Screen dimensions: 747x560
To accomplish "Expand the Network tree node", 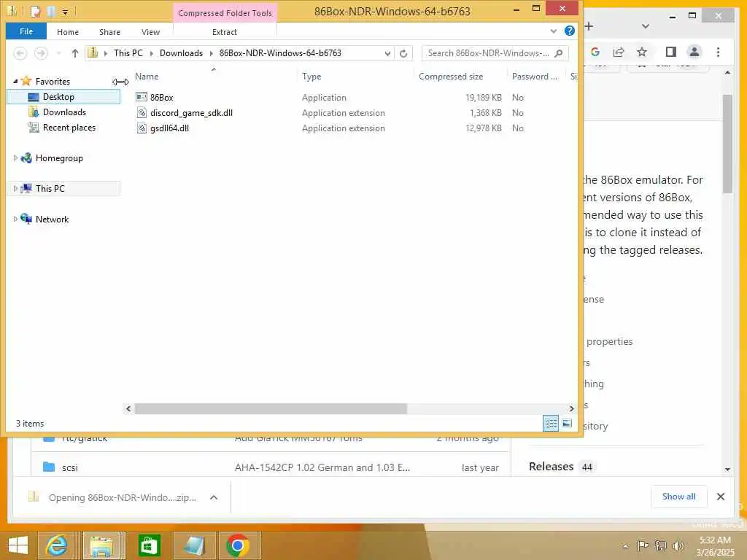I will pyautogui.click(x=15, y=219).
